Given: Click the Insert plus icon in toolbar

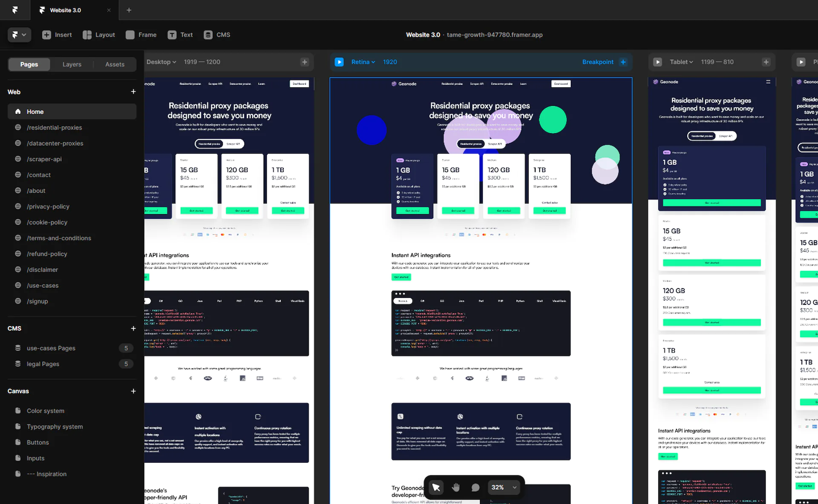Looking at the screenshot, I should 46,35.
